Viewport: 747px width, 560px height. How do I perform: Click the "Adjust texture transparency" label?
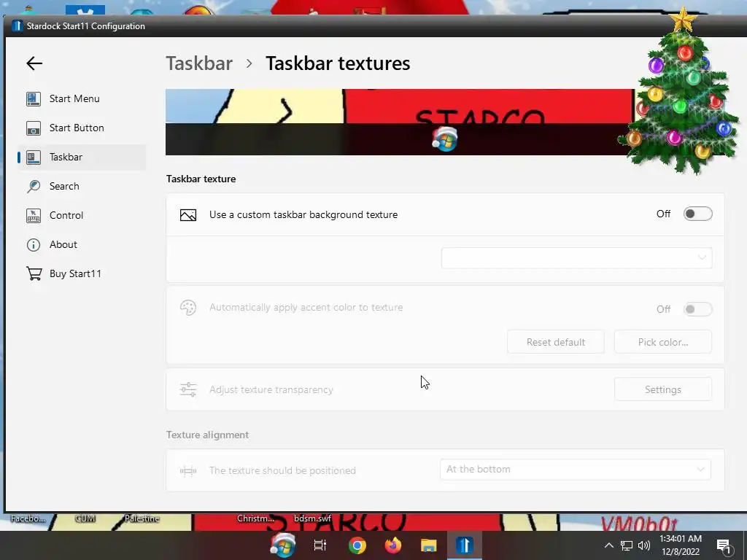pyautogui.click(x=271, y=389)
